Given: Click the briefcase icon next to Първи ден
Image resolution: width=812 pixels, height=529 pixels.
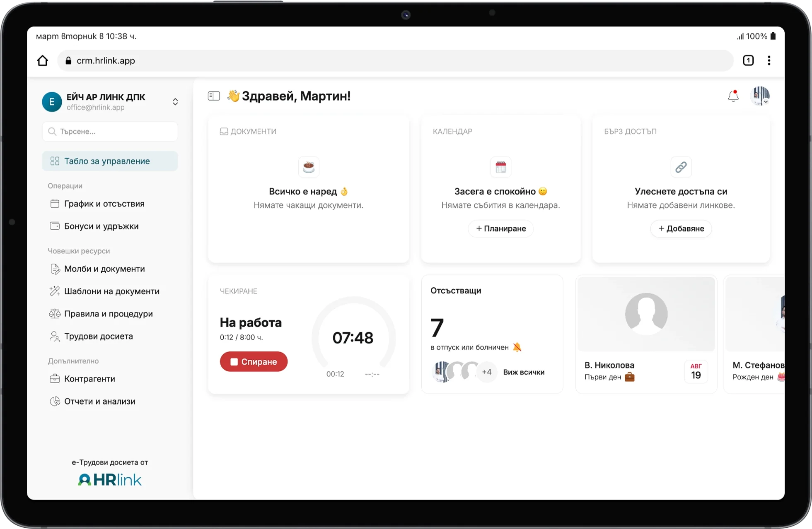Looking at the screenshot, I should [630, 377].
